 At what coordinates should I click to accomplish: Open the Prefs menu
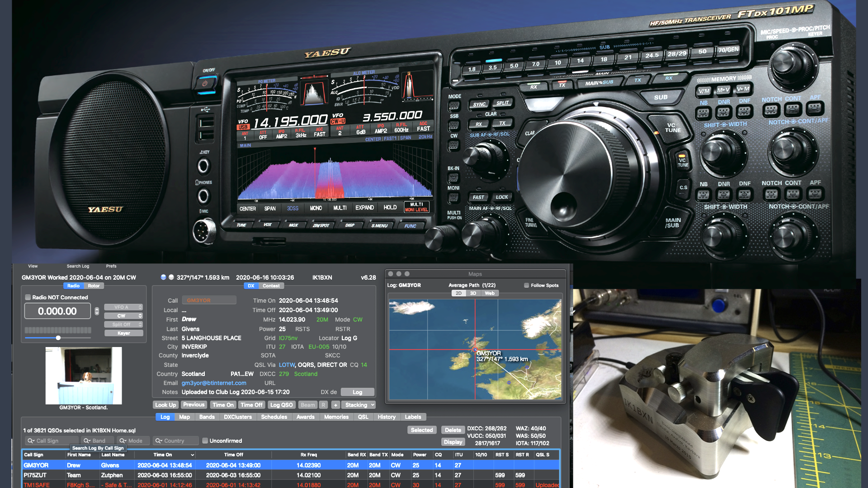[x=111, y=266]
